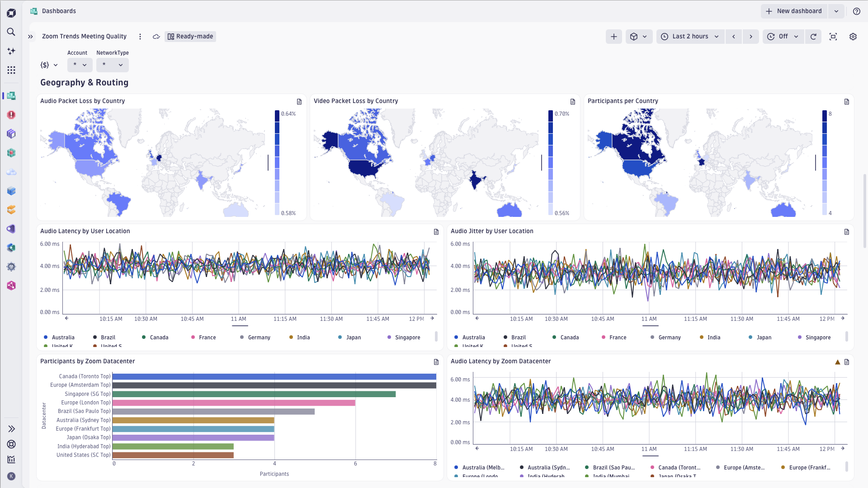Open the variables {$} dropdown
Image resolution: width=868 pixels, height=488 pixels.
click(x=49, y=65)
